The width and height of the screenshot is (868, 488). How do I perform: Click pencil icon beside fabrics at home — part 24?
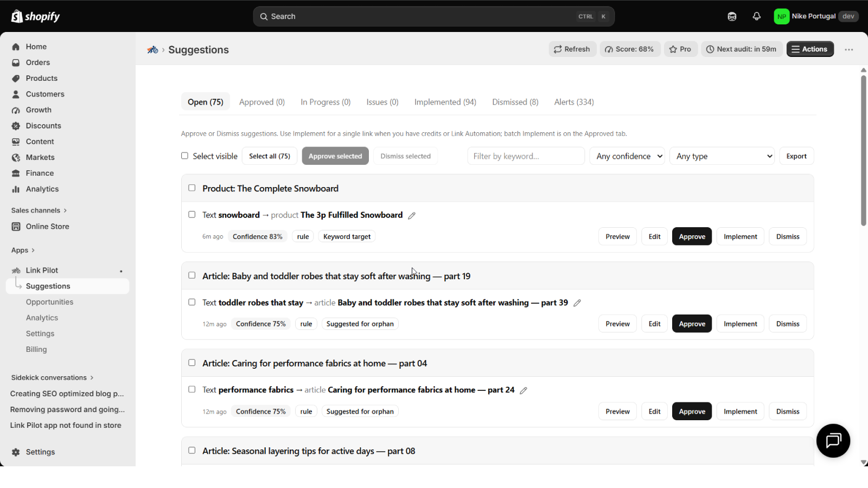tap(524, 390)
